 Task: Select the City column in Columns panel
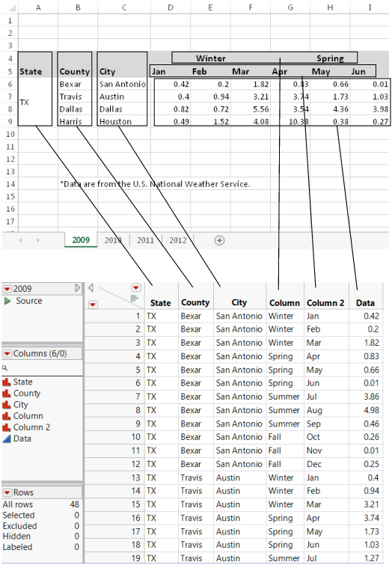[20, 405]
